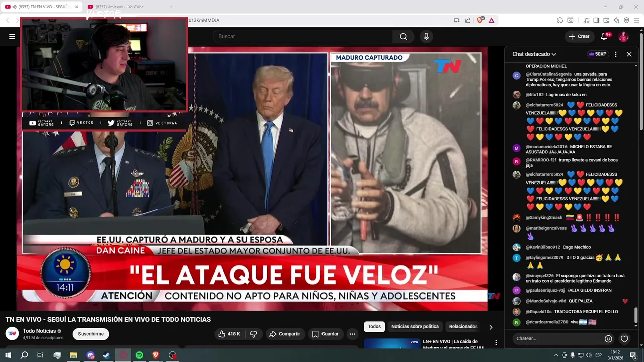Viewport: 644px width, 362px height.
Task: Show more filter chips with arrow
Action: (491, 327)
